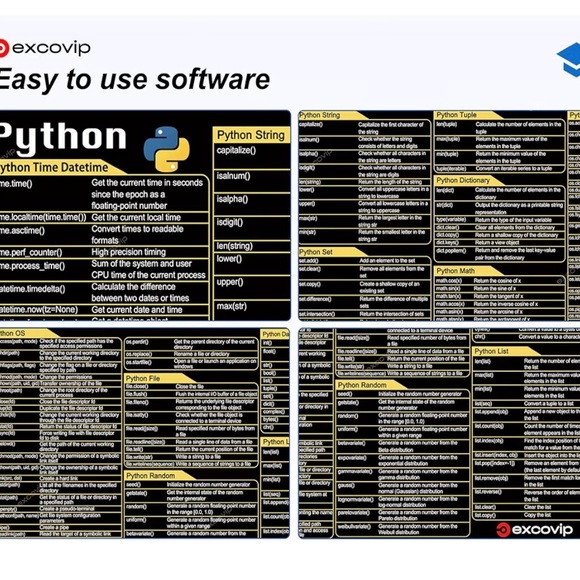Click 'Get current date and time' text

pos(137,310)
